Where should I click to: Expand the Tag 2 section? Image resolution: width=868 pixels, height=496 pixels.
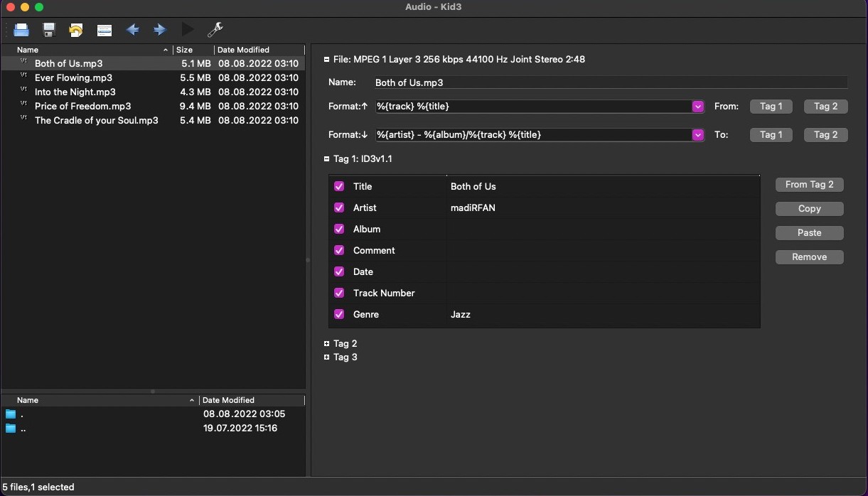pyautogui.click(x=326, y=343)
